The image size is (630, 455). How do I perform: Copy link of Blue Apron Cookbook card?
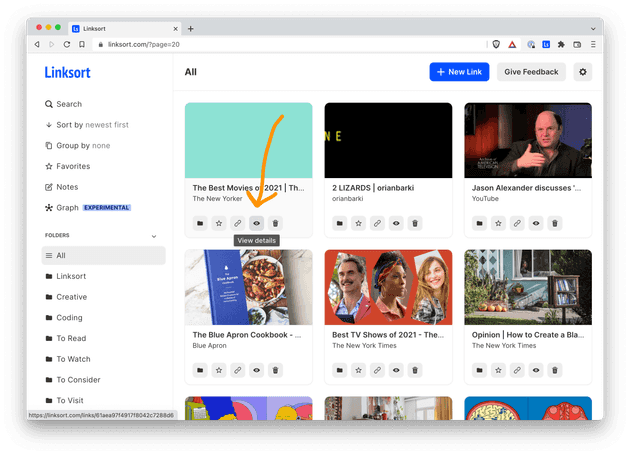(x=238, y=370)
